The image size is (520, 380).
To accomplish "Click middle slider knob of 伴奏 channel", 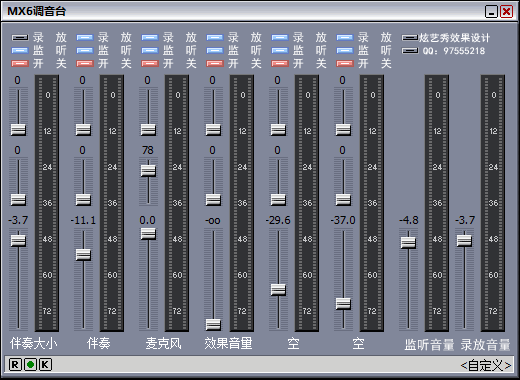I will tap(83, 200).
